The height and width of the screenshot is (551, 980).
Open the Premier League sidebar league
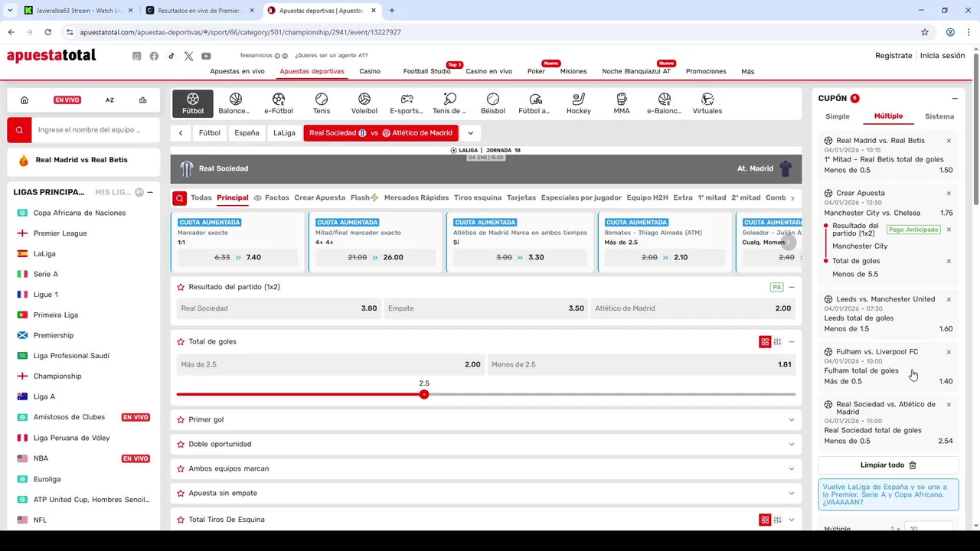pos(60,233)
